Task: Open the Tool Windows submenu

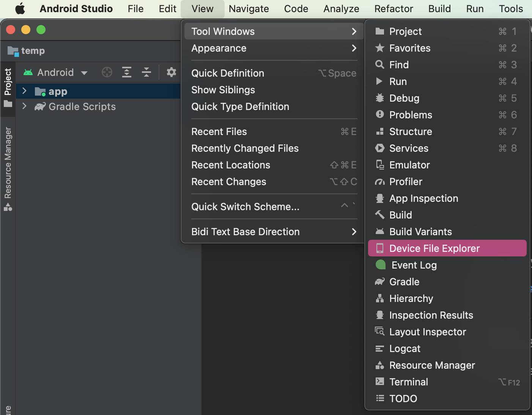Action: (x=274, y=31)
